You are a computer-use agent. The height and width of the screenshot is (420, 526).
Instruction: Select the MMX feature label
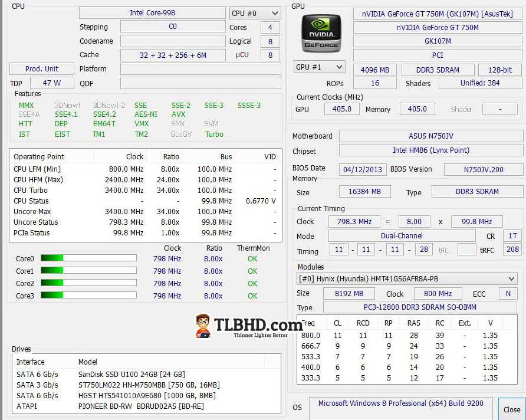click(x=26, y=106)
